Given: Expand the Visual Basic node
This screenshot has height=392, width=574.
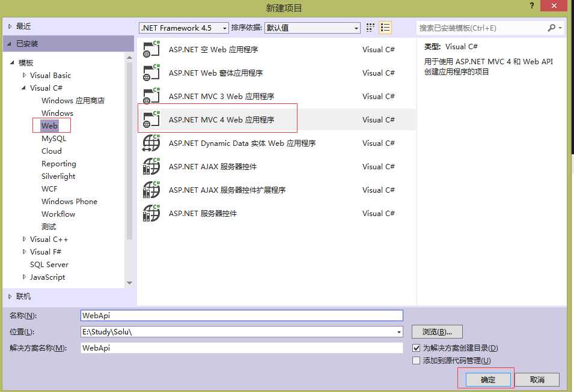Looking at the screenshot, I should (x=24, y=75).
